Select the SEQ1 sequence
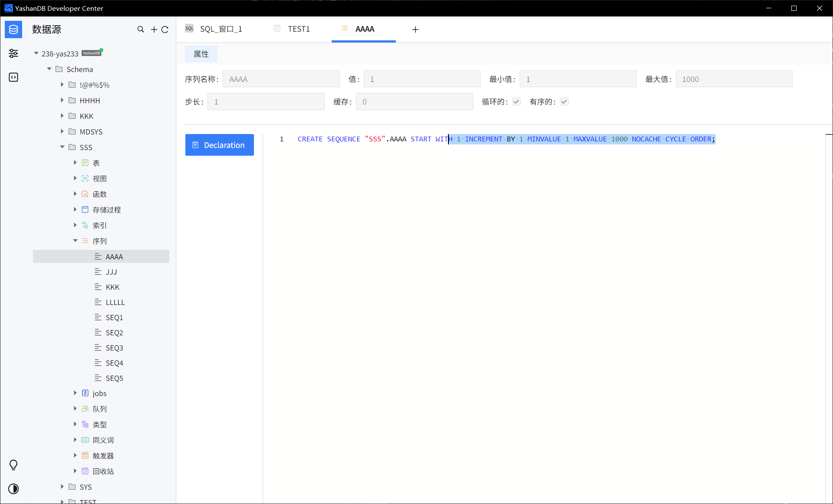The image size is (833, 504). [x=114, y=317]
